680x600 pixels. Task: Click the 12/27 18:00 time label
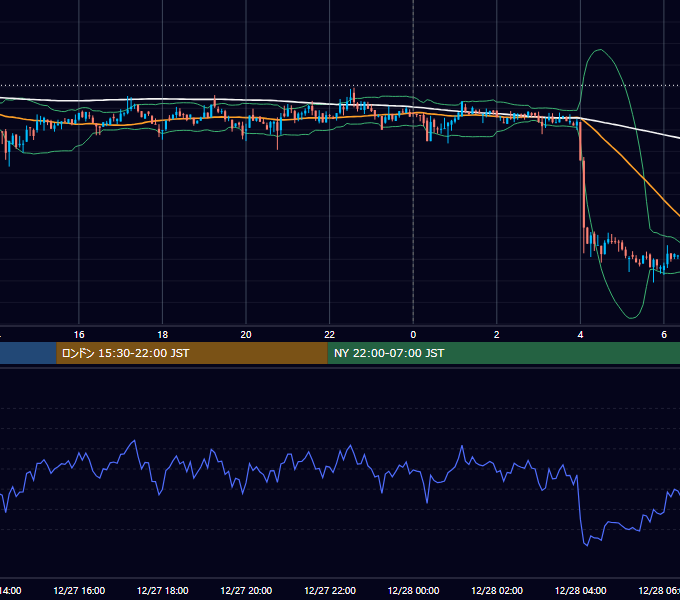(163, 591)
